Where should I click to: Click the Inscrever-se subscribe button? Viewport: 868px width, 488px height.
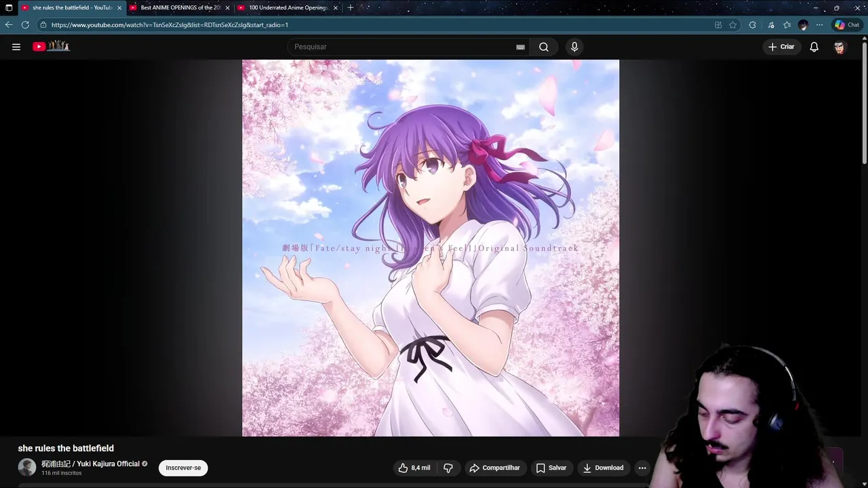point(183,468)
